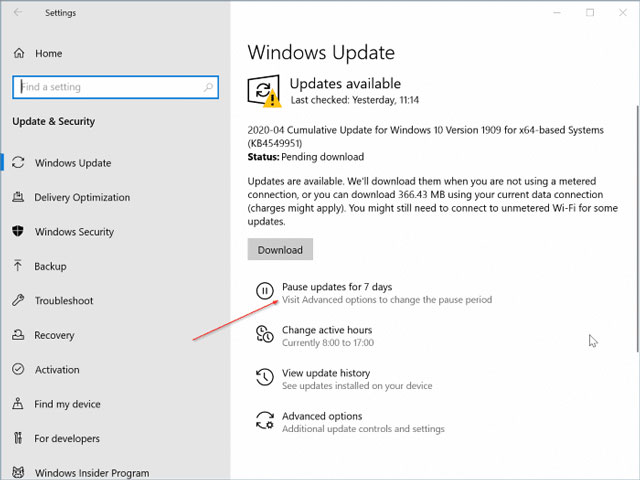Click the Update & Security heading
640x480 pixels.
(x=53, y=121)
